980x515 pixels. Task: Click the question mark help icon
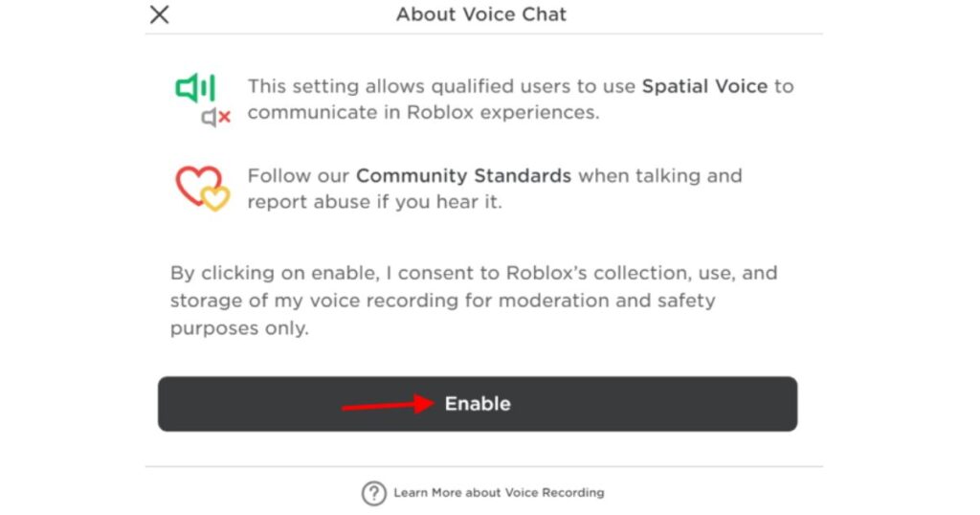pos(373,493)
